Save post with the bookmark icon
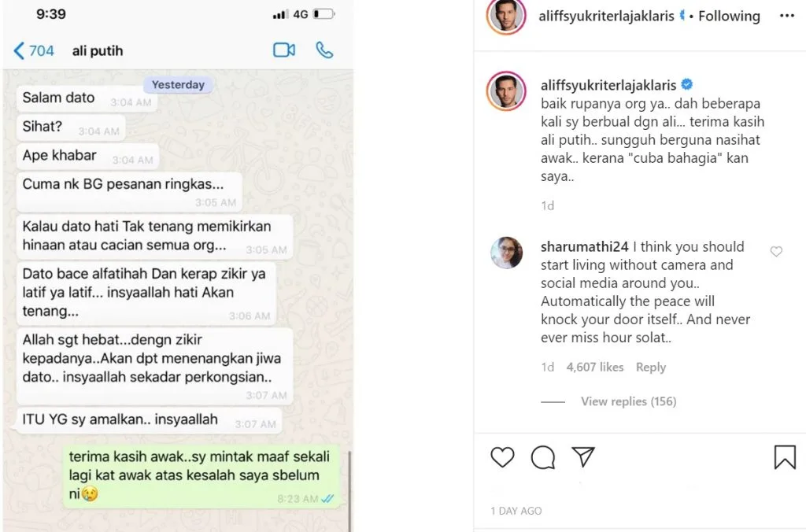This screenshot has width=806, height=532. 785,457
